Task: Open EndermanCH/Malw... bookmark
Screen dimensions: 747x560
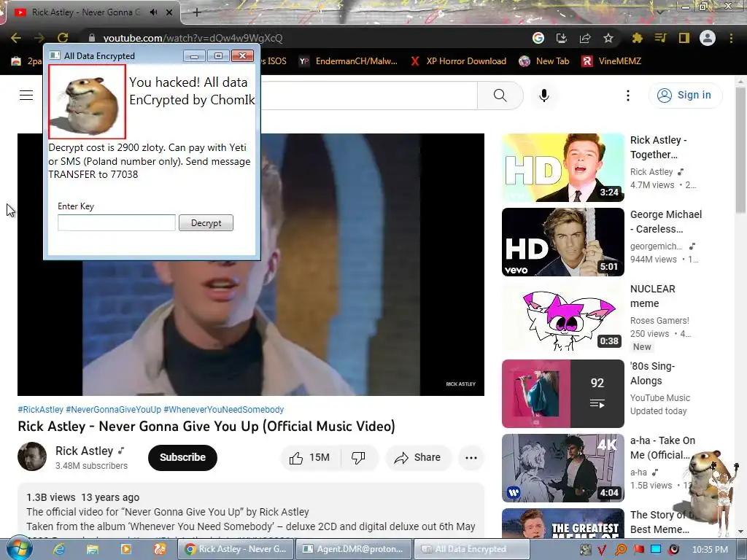Action: click(348, 61)
